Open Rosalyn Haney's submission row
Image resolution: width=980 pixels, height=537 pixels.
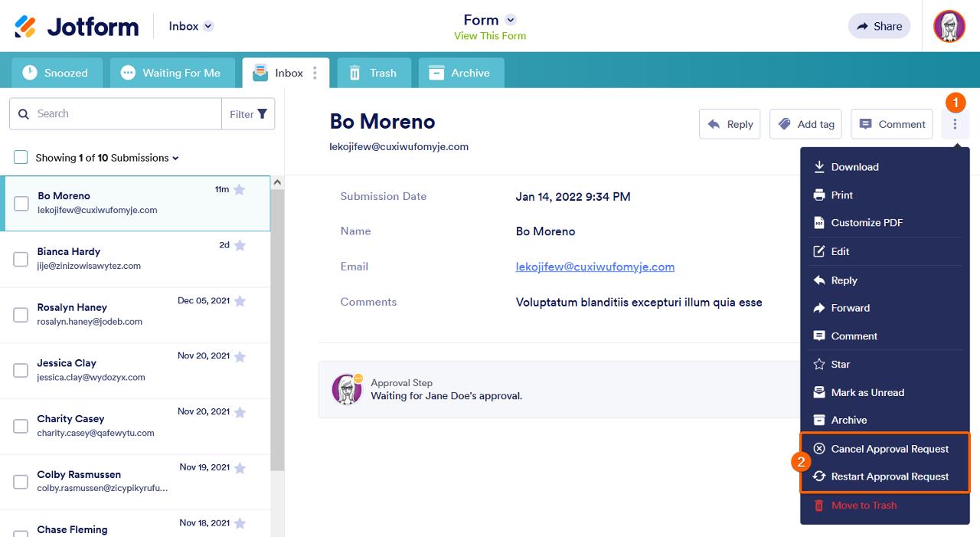pos(136,315)
